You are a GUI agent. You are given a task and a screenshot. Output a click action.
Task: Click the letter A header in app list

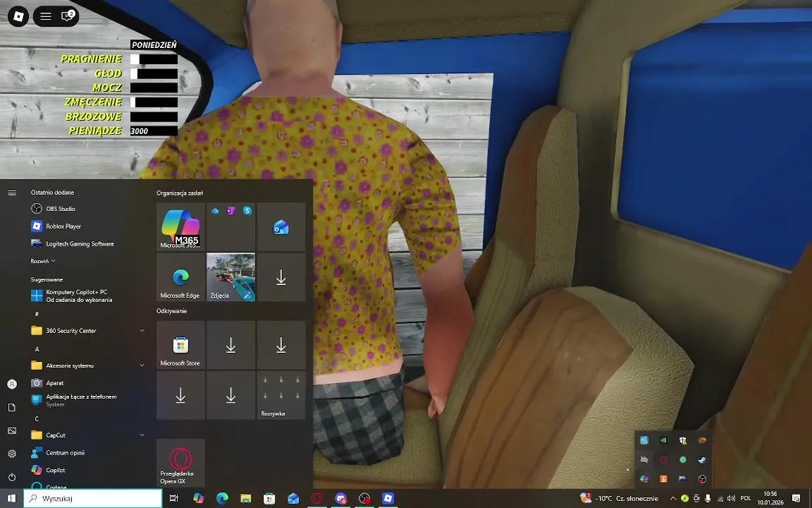pos(37,349)
